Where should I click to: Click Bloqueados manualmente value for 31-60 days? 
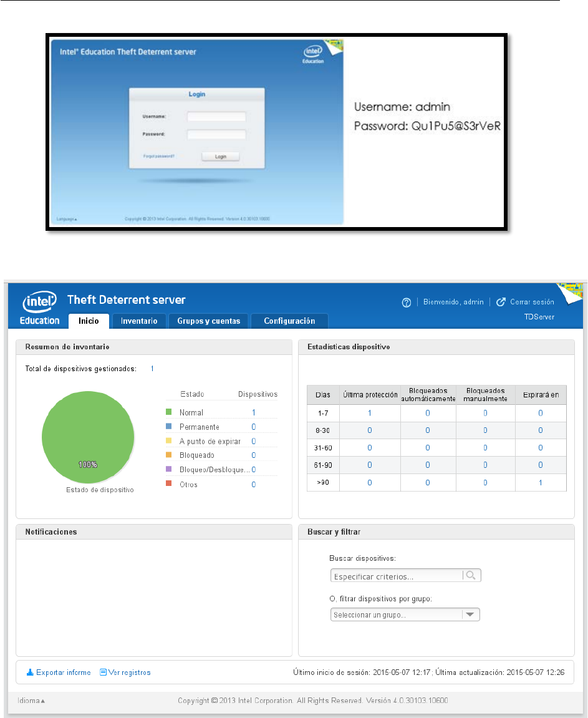tap(486, 448)
